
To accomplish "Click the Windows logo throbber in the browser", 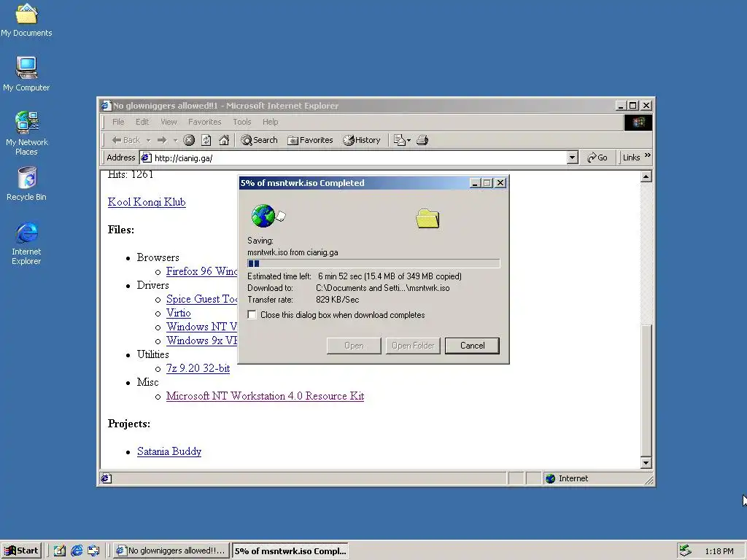I will [x=638, y=122].
